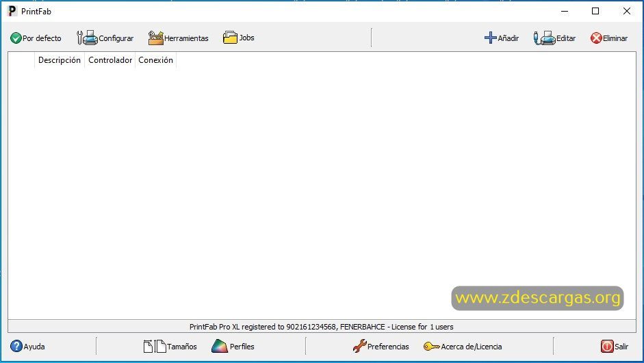Sort by Descripción column header
Screen dimensions: 644x363
click(x=59, y=60)
